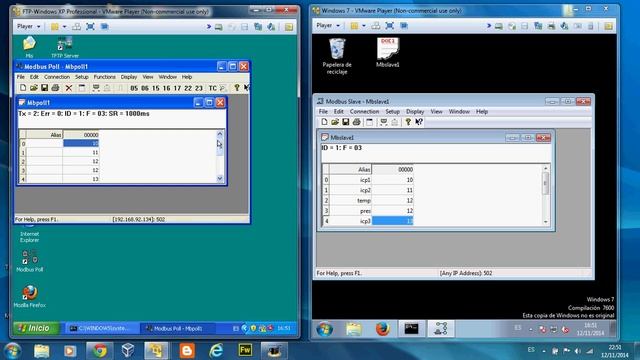The image size is (640, 360).
Task: Click TC test center button in Modbus Poll
Action: (213, 88)
